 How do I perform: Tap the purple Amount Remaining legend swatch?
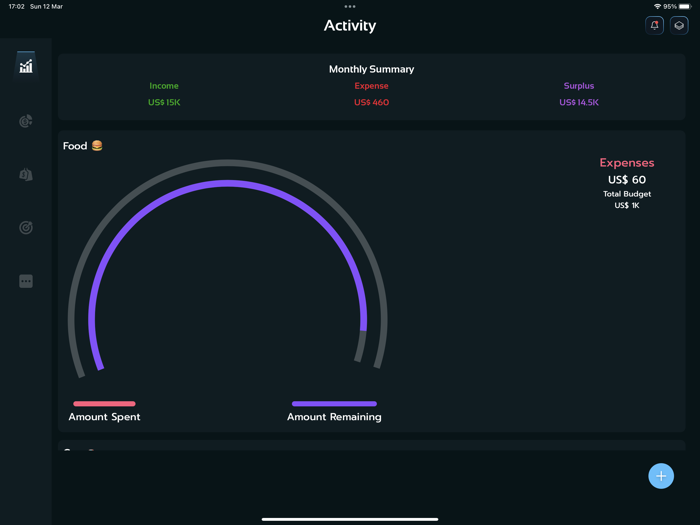tap(334, 404)
